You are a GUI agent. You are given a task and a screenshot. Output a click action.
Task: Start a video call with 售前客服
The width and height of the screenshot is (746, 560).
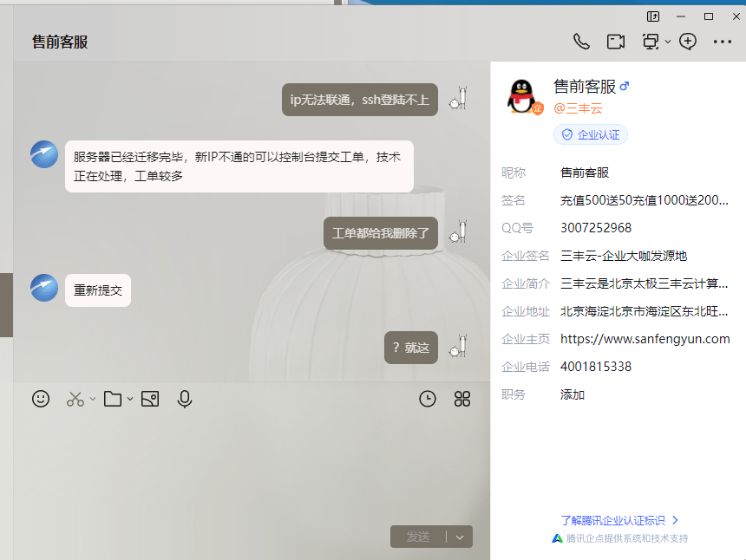coord(616,41)
